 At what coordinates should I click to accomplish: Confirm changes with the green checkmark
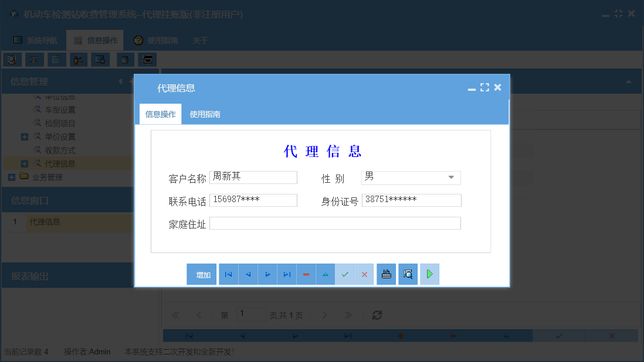[x=344, y=274]
